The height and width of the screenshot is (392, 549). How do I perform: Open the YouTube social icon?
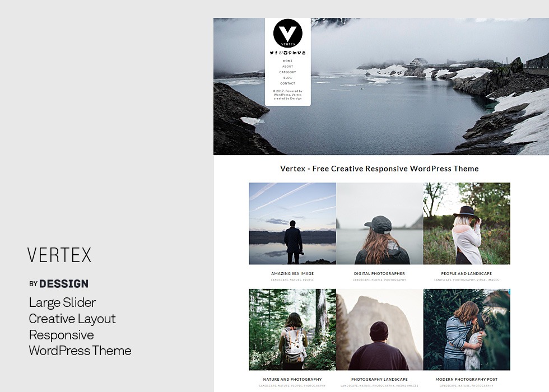click(304, 53)
